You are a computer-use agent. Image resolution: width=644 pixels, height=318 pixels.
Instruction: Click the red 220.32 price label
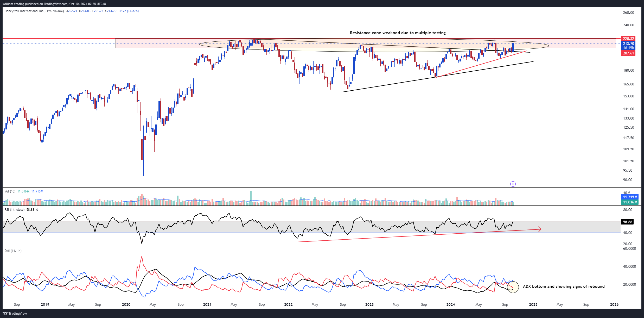coord(628,39)
